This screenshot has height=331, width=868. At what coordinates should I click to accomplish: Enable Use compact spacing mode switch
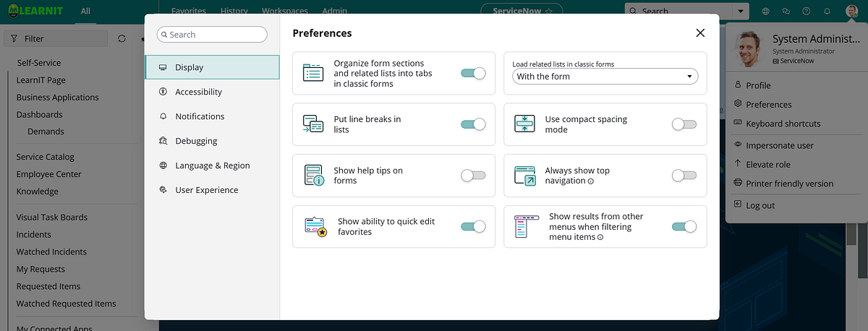coord(684,124)
